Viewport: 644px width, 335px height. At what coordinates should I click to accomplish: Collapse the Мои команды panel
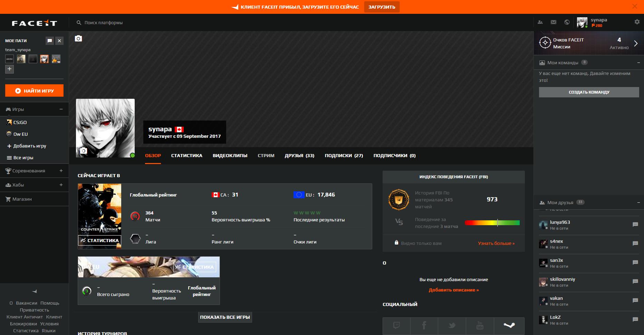638,63
